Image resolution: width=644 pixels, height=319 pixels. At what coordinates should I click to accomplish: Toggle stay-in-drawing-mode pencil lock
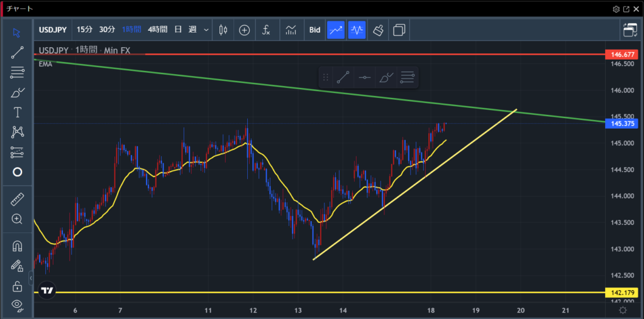click(x=17, y=266)
